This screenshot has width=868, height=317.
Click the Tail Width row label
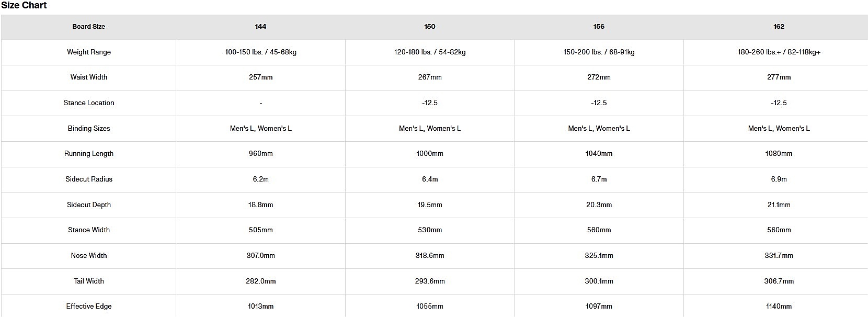[x=89, y=281]
